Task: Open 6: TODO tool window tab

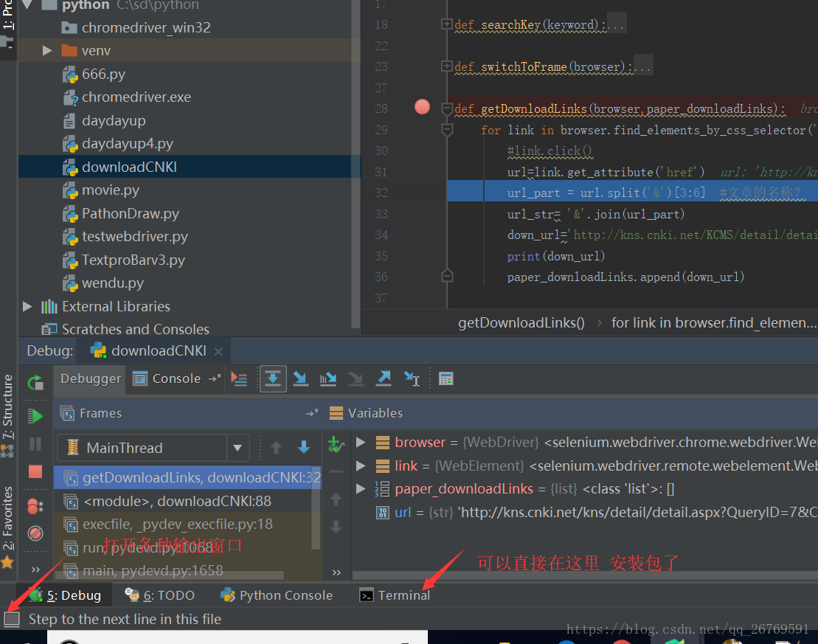Action: pos(159,595)
